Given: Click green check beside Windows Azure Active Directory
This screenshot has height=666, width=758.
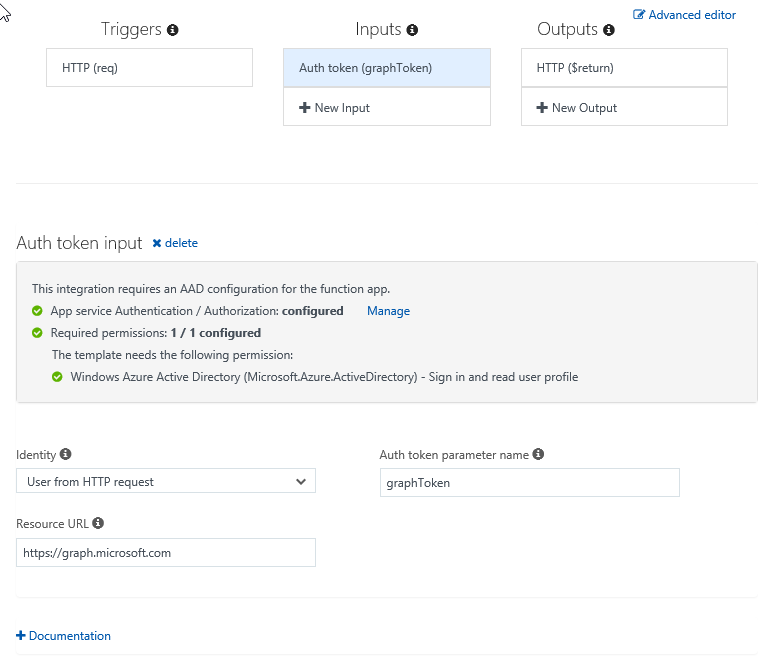Looking at the screenshot, I should click(58, 377).
